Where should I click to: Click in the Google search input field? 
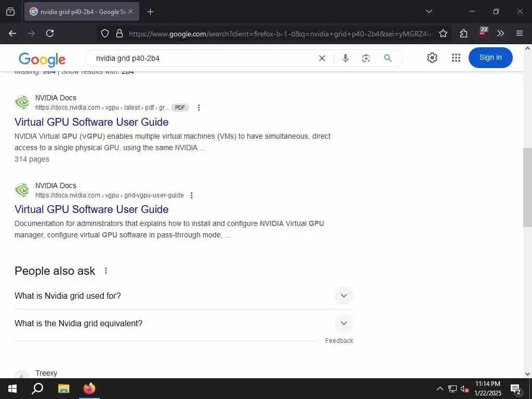(x=204, y=58)
